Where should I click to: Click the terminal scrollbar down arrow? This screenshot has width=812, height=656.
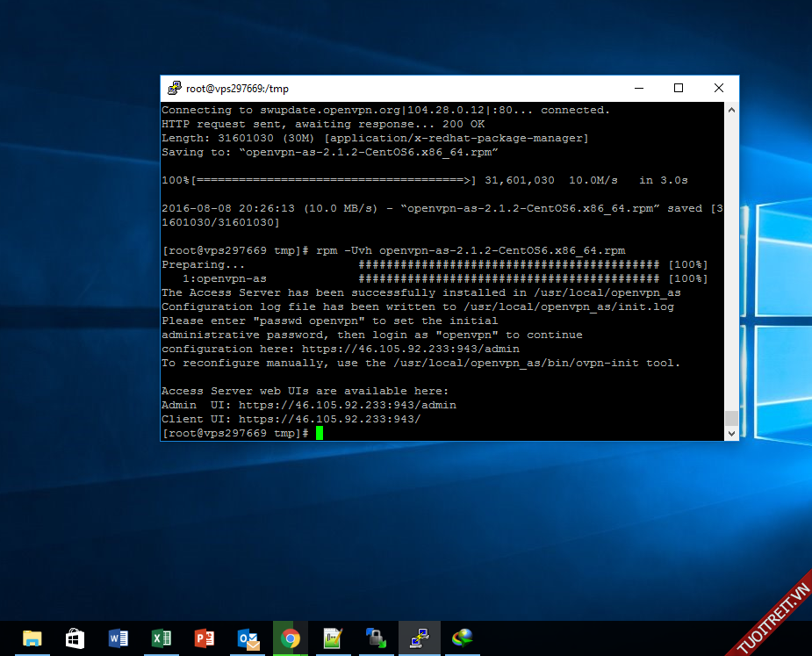pos(730,433)
